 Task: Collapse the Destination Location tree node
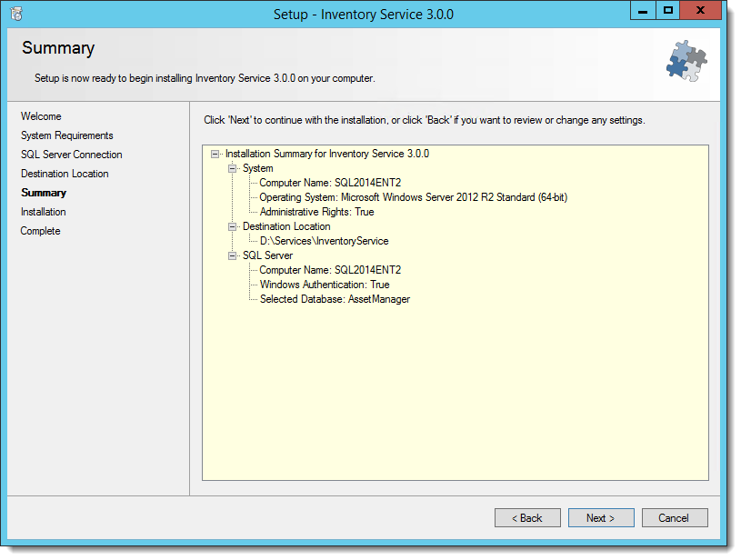coord(232,227)
